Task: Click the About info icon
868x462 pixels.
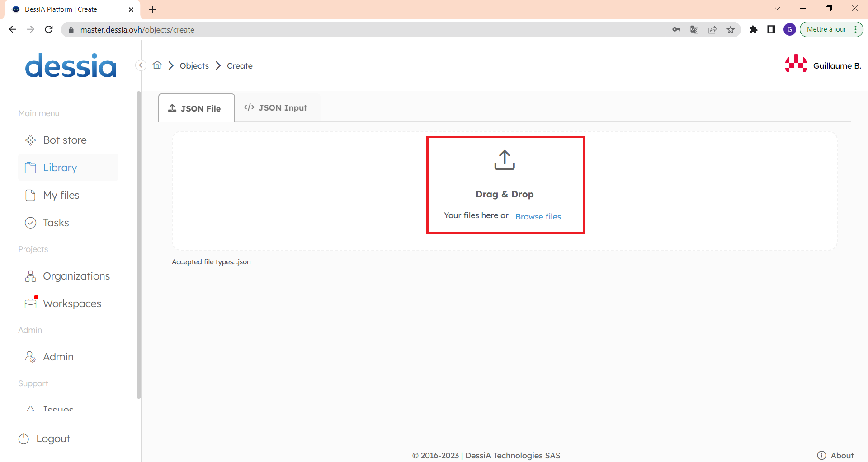Action: point(821,455)
